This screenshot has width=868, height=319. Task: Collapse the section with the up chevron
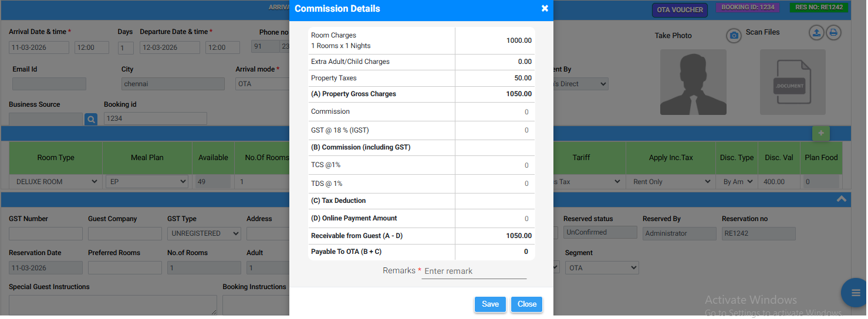coord(841,199)
